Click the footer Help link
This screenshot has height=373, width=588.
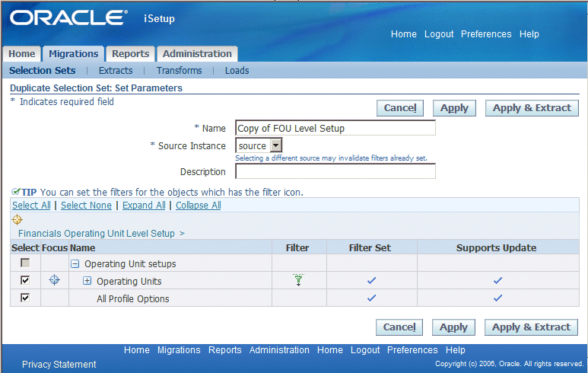pos(455,350)
